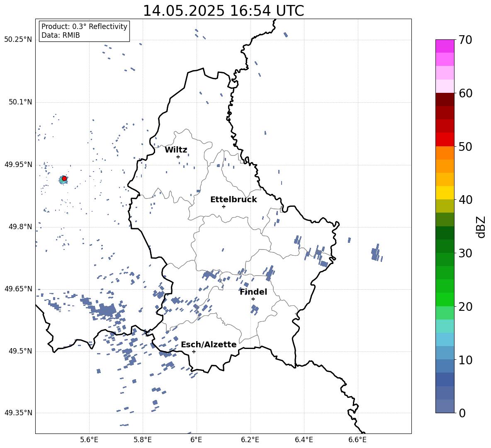Click the 5.8°E longitude label
Screen dimensions: 491x448
pyautogui.click(x=143, y=440)
